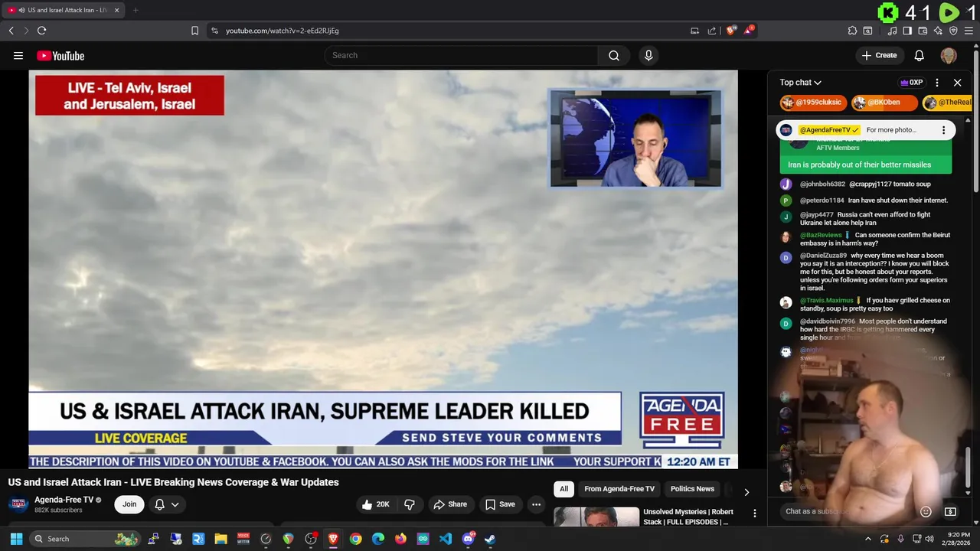Open live chat options three-dot menu
This screenshot has height=551, width=980.
click(937, 83)
